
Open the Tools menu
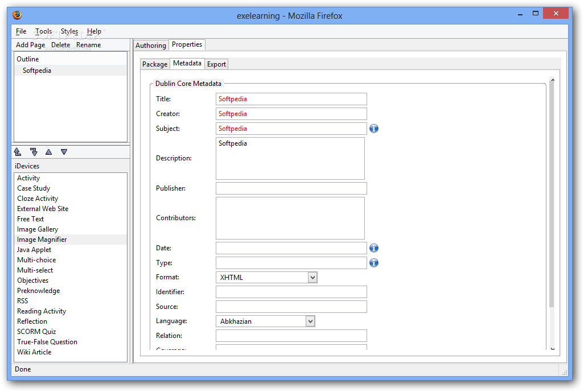pos(44,31)
